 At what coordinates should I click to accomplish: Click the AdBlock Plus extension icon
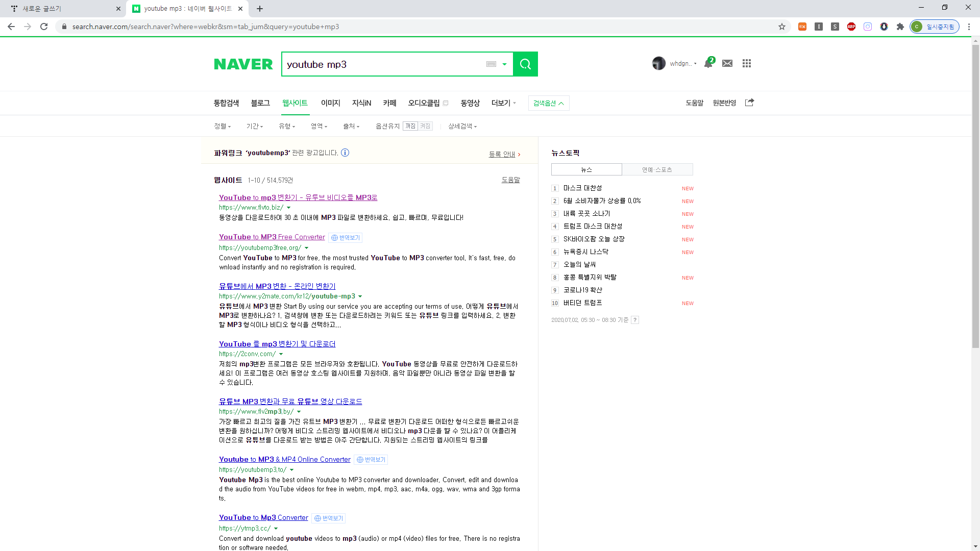pos(851,27)
